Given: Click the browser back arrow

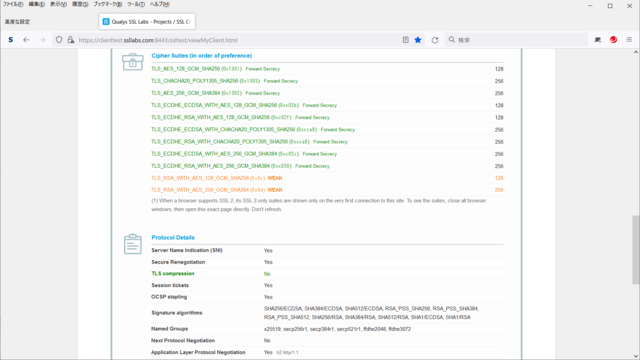Looking at the screenshot, I should click(x=26, y=40).
